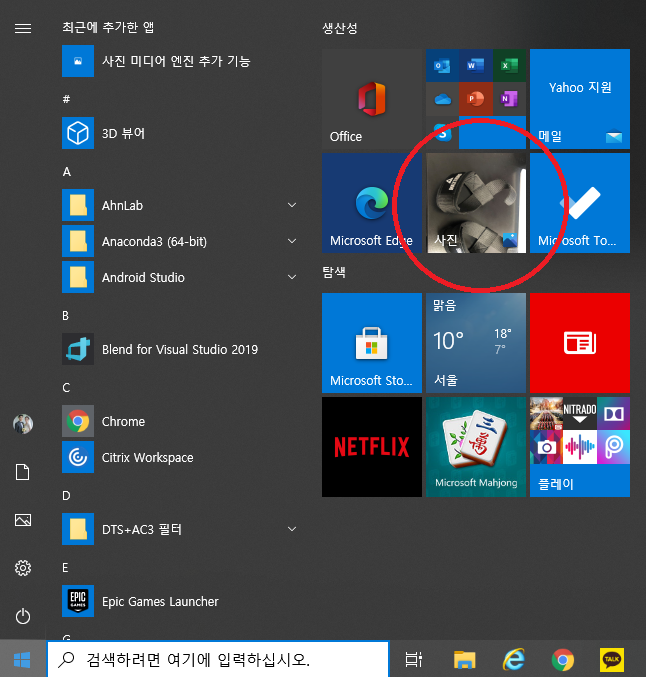646x677 pixels.
Task: Open the DTS+AC3 필터 folder icon
Action: (78, 529)
